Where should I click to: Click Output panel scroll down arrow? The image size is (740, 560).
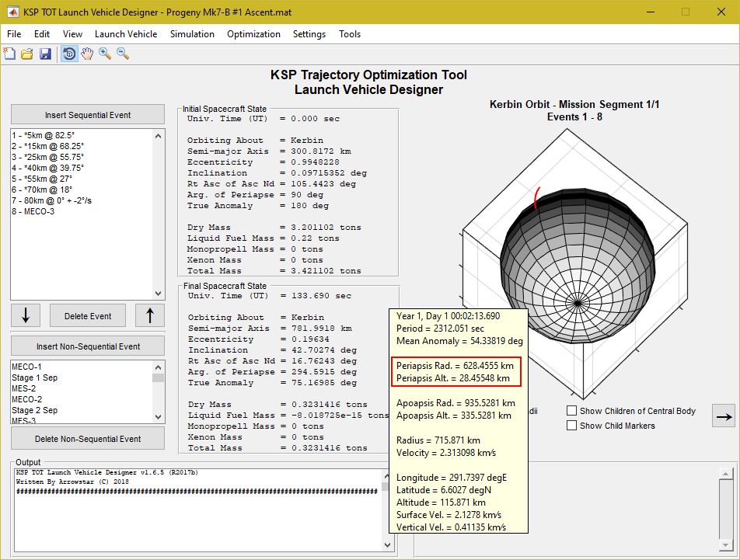coord(387,545)
